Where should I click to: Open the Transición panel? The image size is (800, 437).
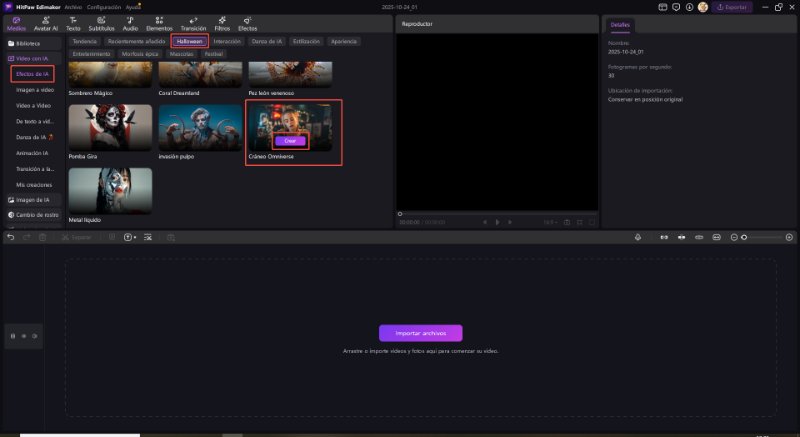[x=193, y=24]
